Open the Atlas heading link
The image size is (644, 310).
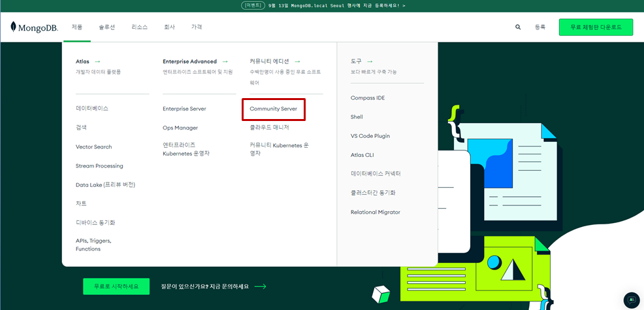point(82,61)
